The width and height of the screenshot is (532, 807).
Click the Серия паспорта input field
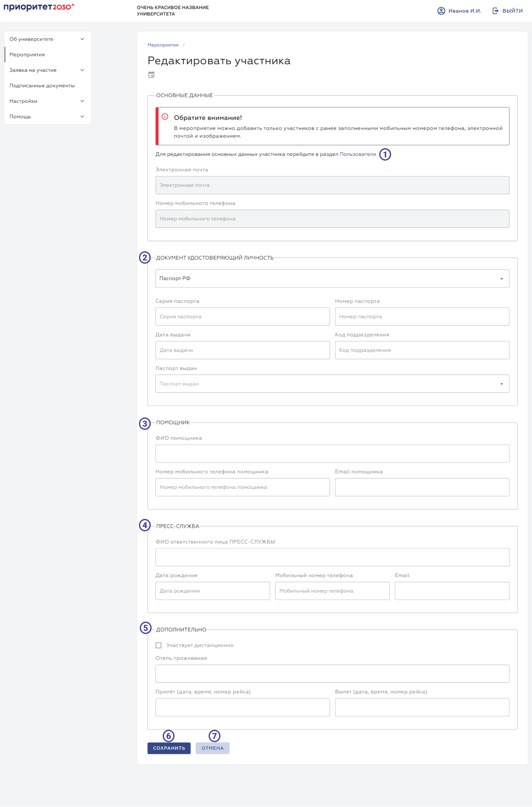point(242,316)
